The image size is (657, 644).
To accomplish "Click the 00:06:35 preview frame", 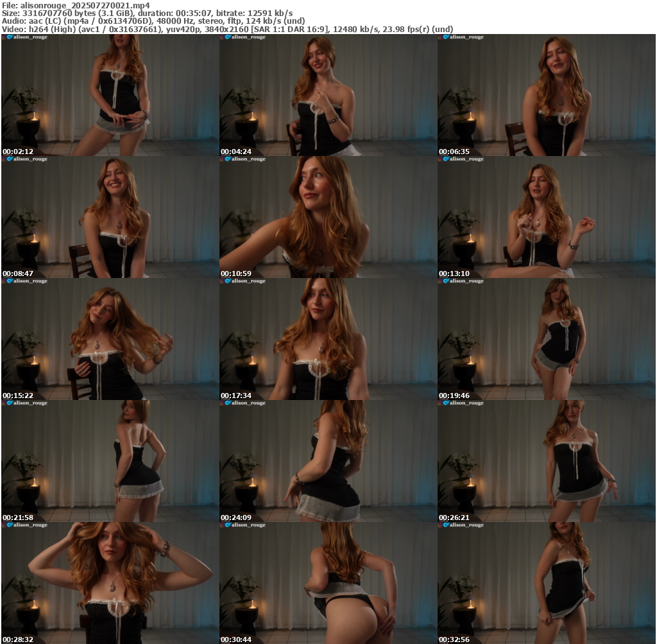I will [547, 95].
